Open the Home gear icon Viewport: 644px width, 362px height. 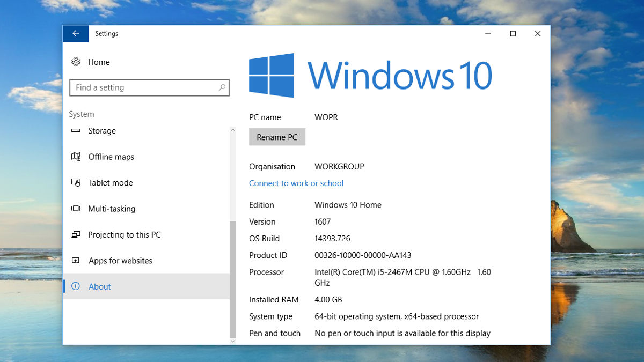tap(76, 62)
